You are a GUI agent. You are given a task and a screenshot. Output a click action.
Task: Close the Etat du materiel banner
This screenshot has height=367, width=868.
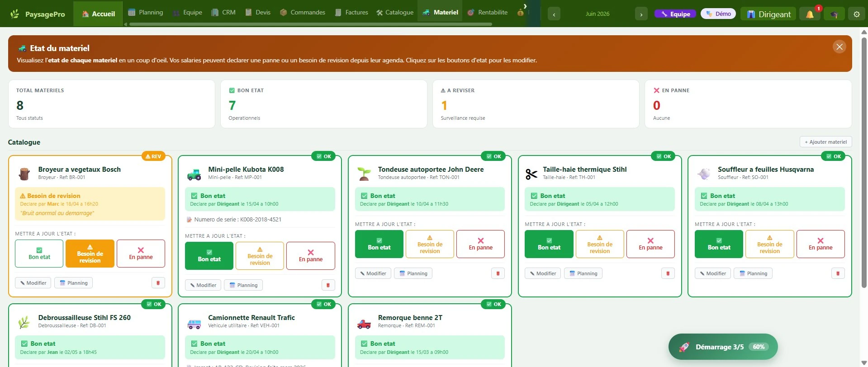(840, 47)
